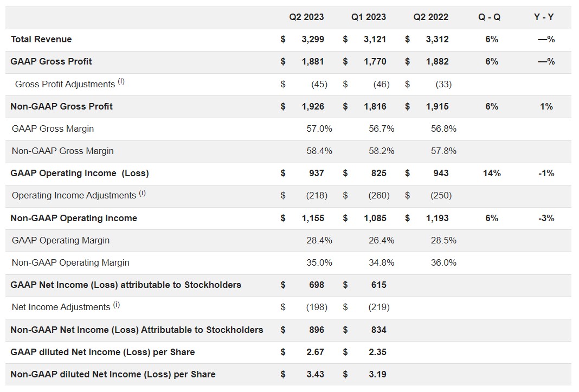This screenshot has width=579, height=392.
Task: Click the GAAP Gross Margin row label
Action: (x=53, y=128)
